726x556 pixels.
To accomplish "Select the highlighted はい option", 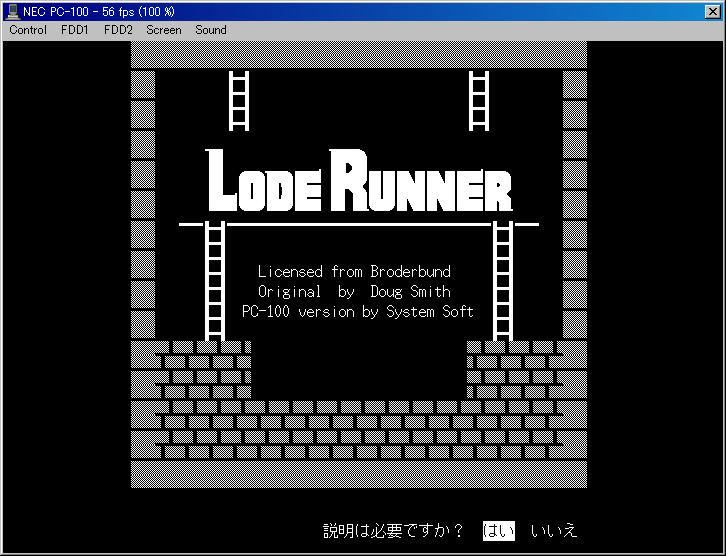I will (499, 531).
